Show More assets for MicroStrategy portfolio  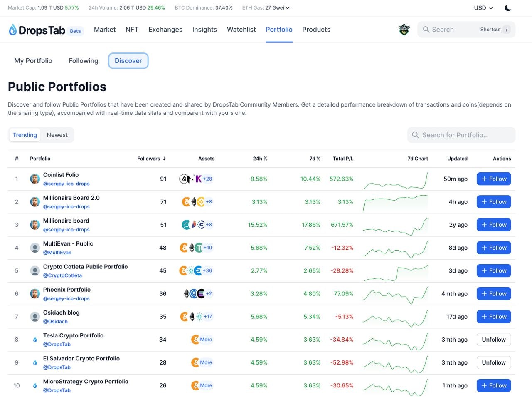[206, 386]
